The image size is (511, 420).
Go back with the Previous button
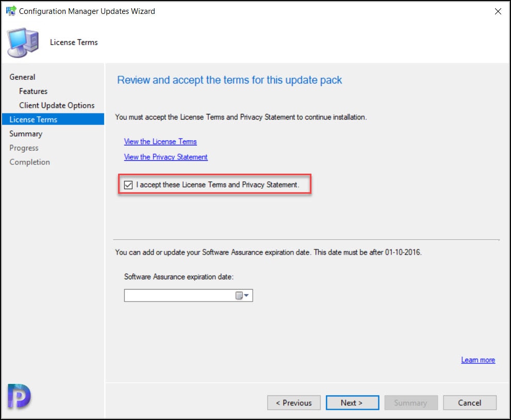point(293,403)
